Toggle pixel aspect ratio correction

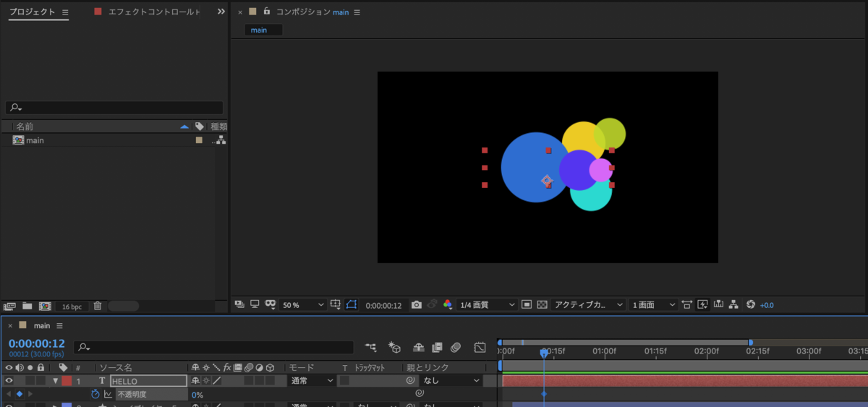pos(686,305)
